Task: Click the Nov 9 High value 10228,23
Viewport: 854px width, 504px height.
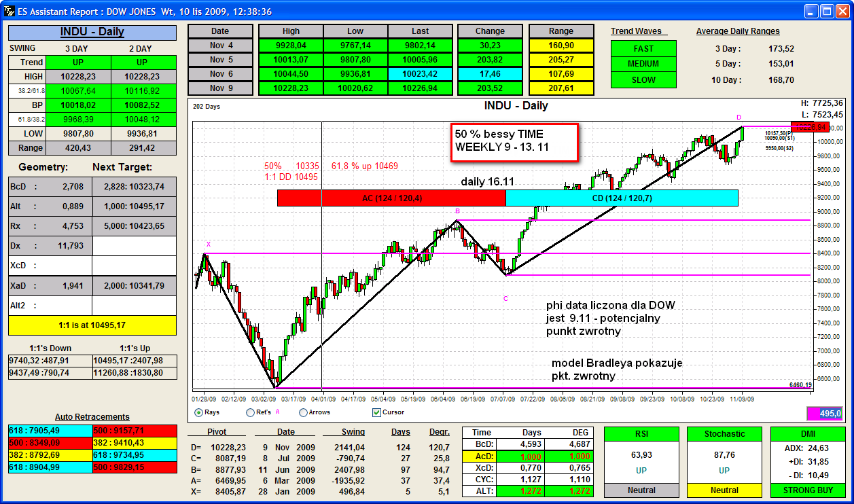Action: [x=291, y=88]
